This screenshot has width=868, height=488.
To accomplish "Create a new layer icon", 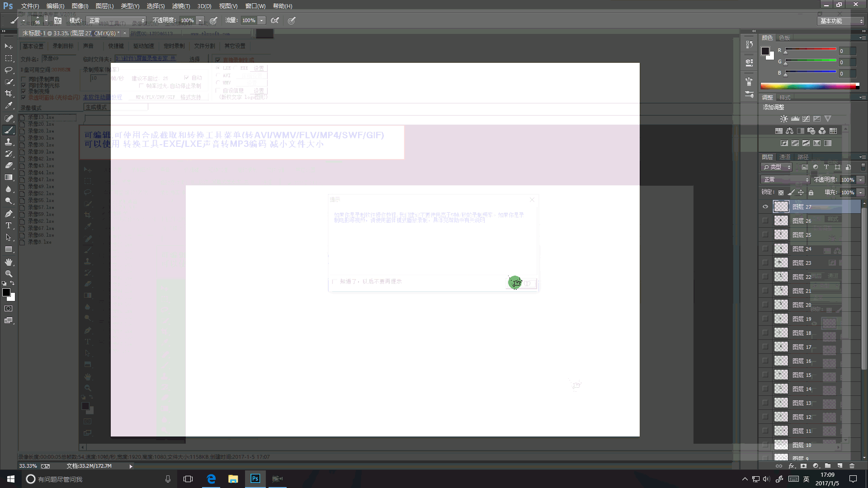I will click(840, 465).
